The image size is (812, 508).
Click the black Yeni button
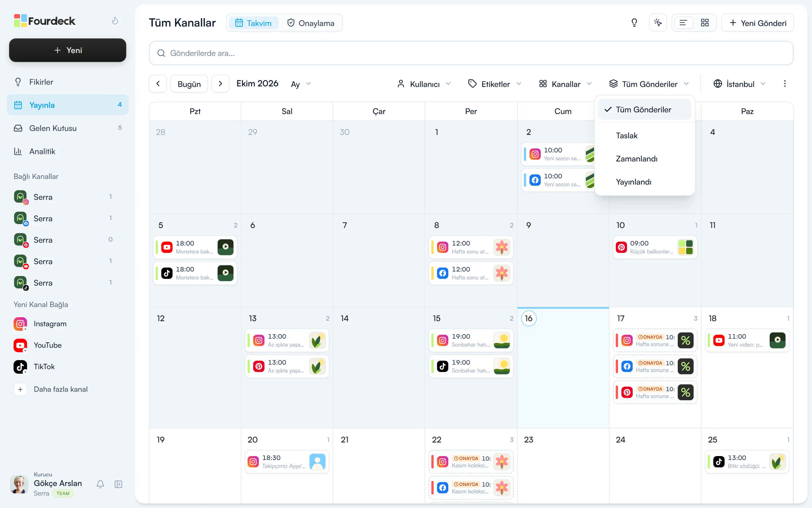point(67,50)
